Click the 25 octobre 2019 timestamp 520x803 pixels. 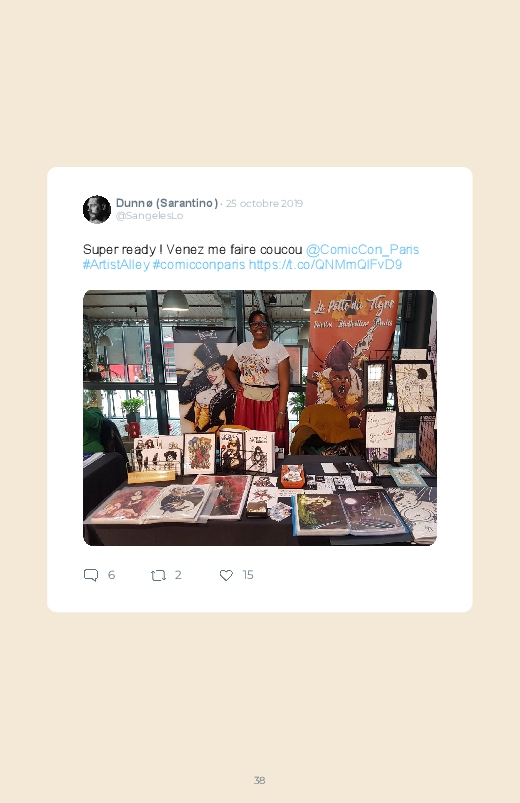[x=264, y=203]
